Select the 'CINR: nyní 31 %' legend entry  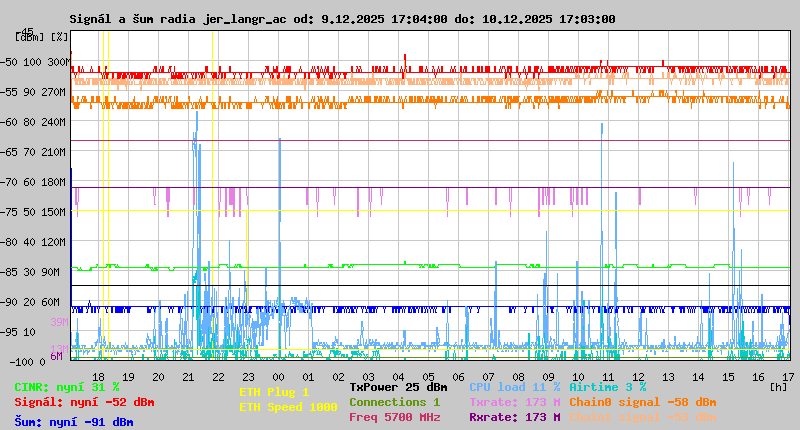pyautogui.click(x=67, y=388)
